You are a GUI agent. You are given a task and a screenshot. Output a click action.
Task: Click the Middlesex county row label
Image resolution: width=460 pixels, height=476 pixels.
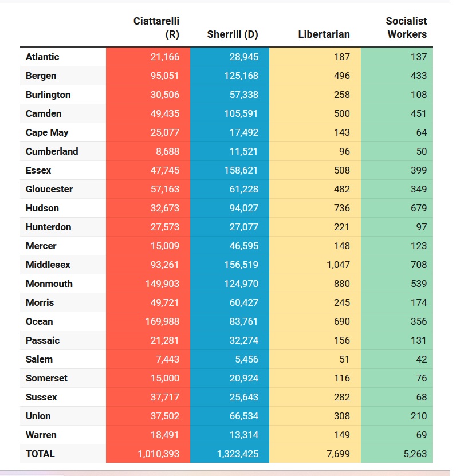[48, 265]
